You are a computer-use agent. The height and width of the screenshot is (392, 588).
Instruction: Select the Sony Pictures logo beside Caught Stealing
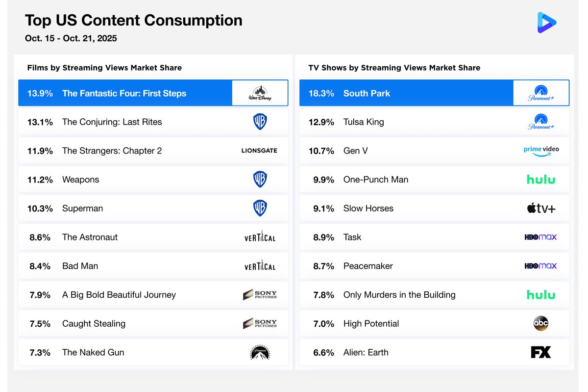click(x=261, y=323)
